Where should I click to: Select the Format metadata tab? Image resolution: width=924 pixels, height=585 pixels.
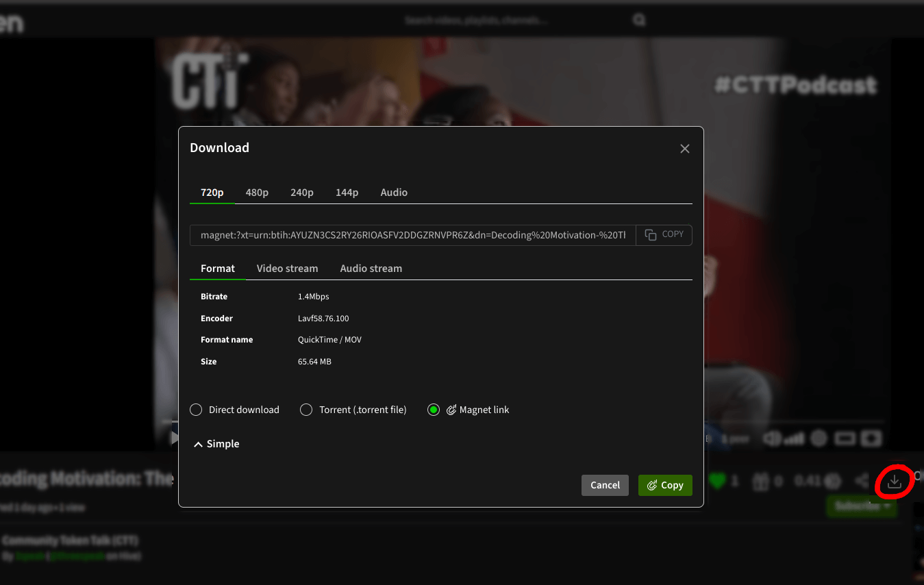click(x=218, y=269)
